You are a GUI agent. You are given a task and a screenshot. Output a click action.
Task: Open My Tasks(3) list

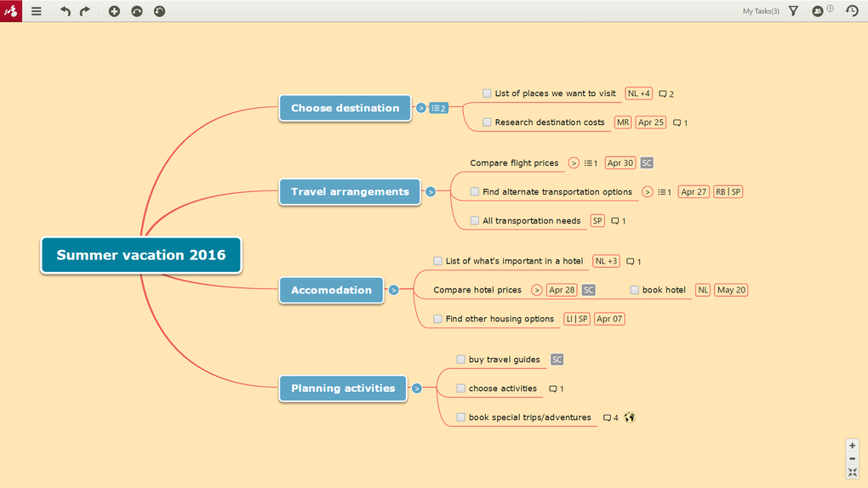click(761, 11)
